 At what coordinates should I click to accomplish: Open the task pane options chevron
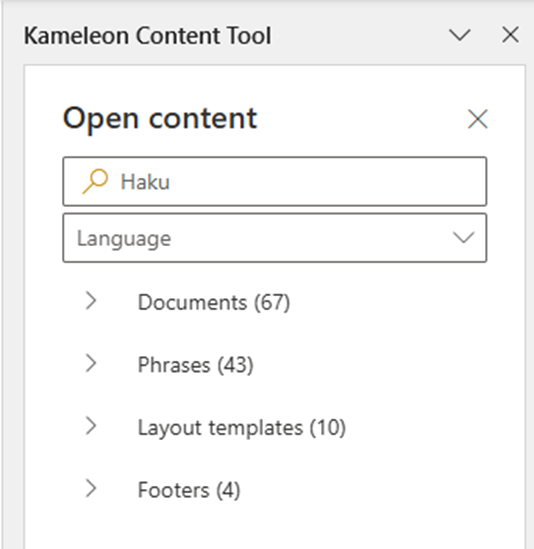coord(459,35)
